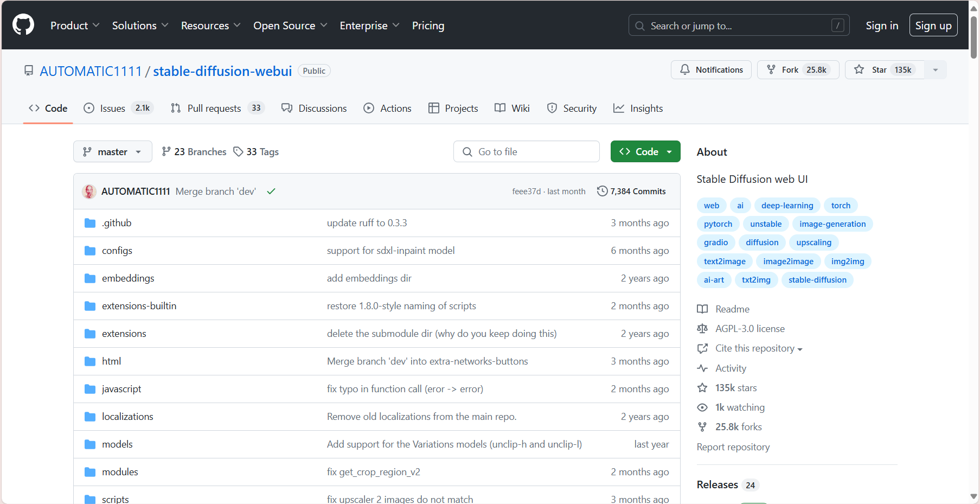
Task: Click the Report repository link
Action: pyautogui.click(x=733, y=447)
